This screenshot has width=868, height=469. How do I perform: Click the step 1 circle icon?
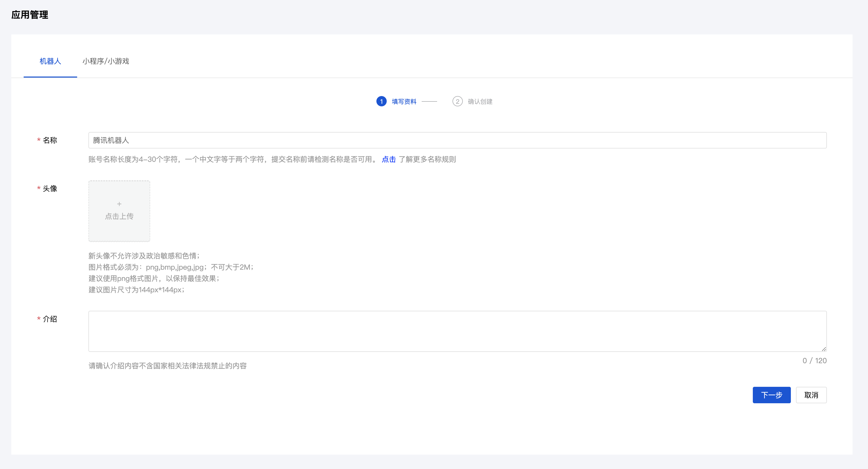[381, 101]
